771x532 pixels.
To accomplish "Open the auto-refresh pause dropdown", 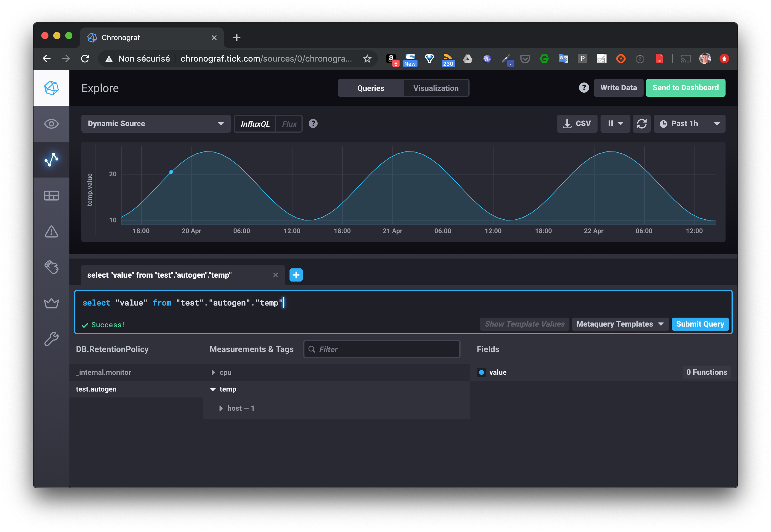I will coord(615,124).
